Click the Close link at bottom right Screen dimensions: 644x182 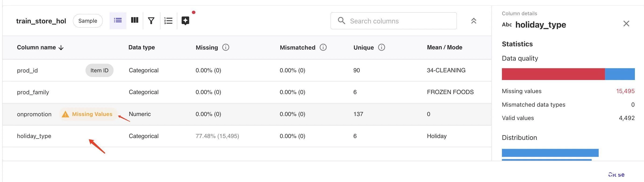(x=616, y=175)
